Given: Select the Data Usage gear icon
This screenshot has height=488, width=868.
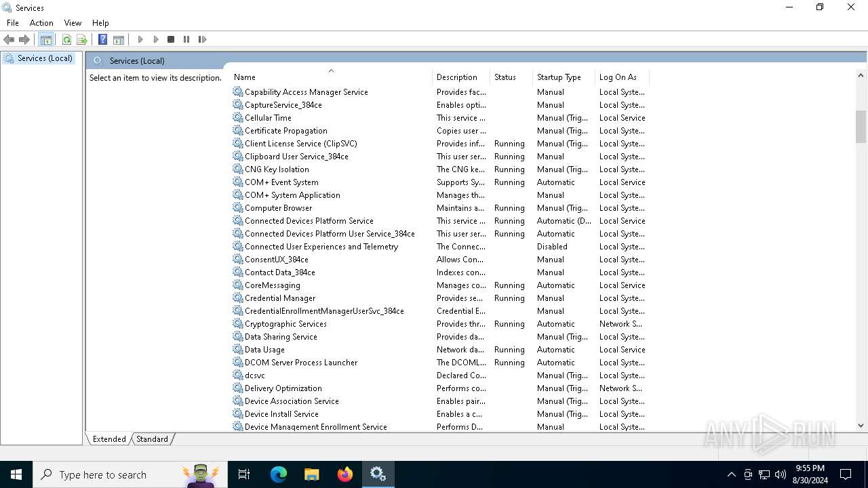Looking at the screenshot, I should [x=237, y=350].
